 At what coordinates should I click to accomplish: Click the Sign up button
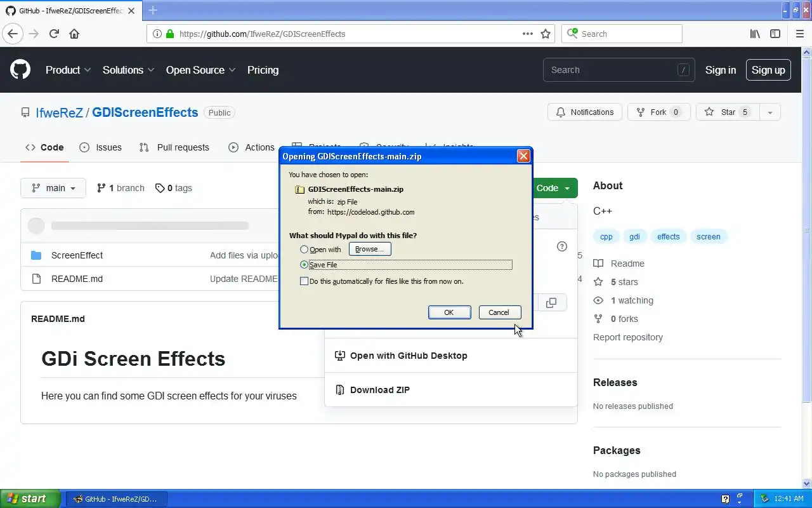(768, 70)
